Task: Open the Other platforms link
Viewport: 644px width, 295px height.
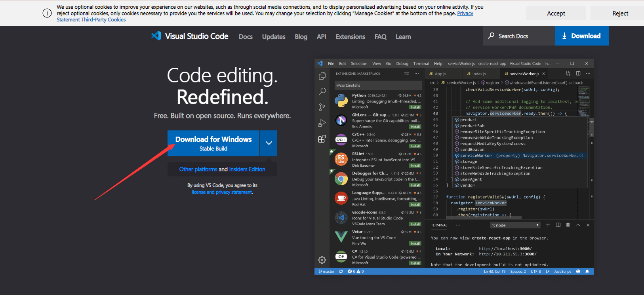Action: click(198, 169)
